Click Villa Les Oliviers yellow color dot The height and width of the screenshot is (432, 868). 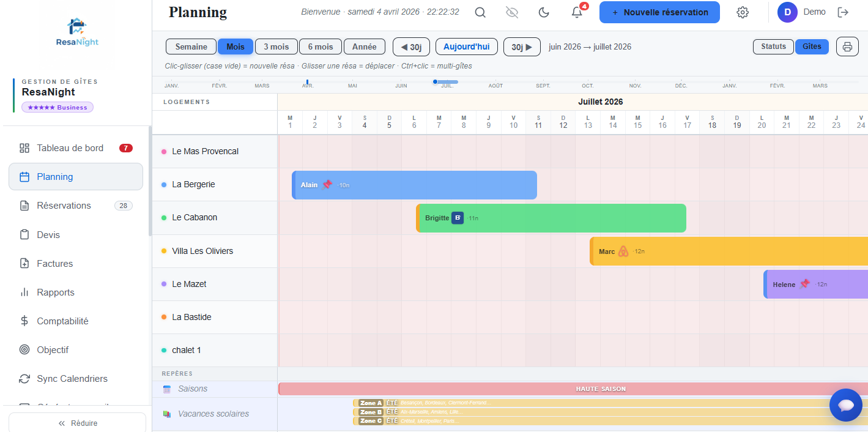[x=164, y=251]
